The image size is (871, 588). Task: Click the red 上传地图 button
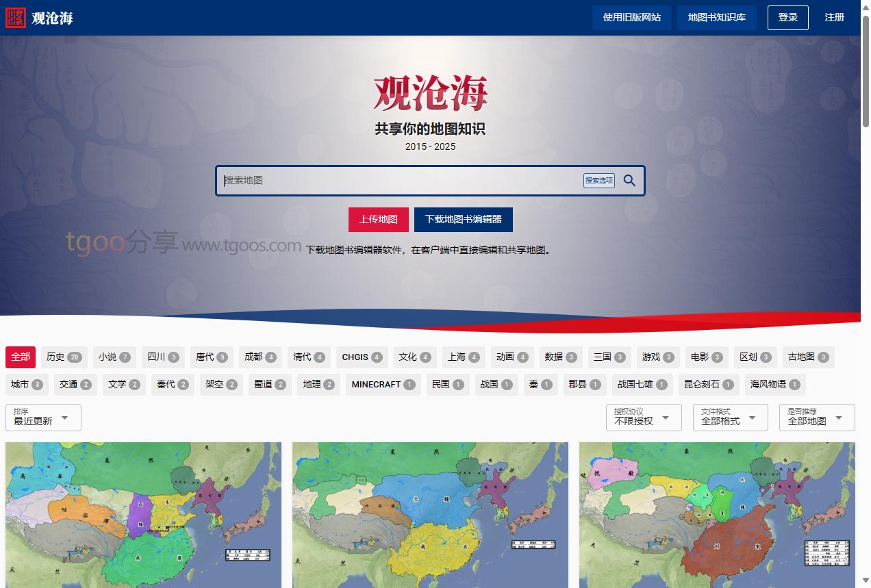pos(378,220)
